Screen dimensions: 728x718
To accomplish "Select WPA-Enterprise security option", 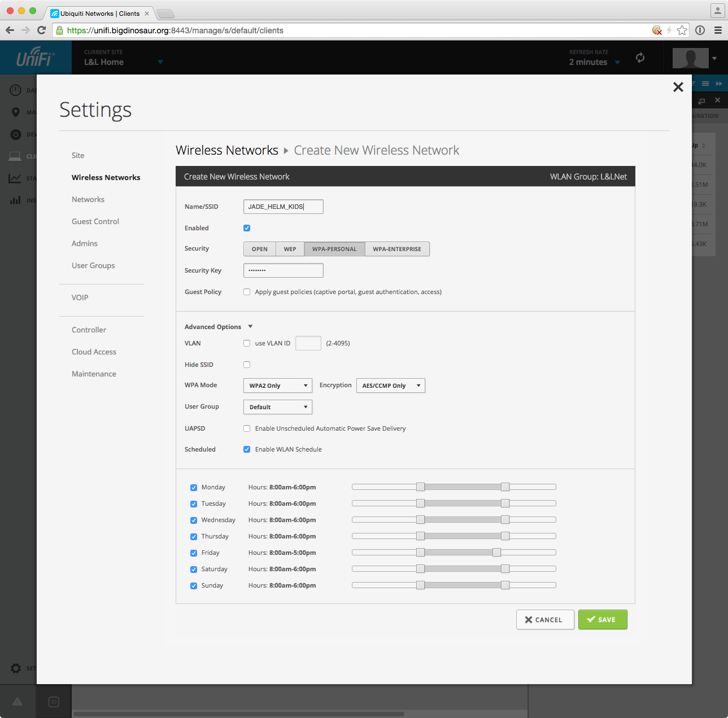I will point(397,249).
